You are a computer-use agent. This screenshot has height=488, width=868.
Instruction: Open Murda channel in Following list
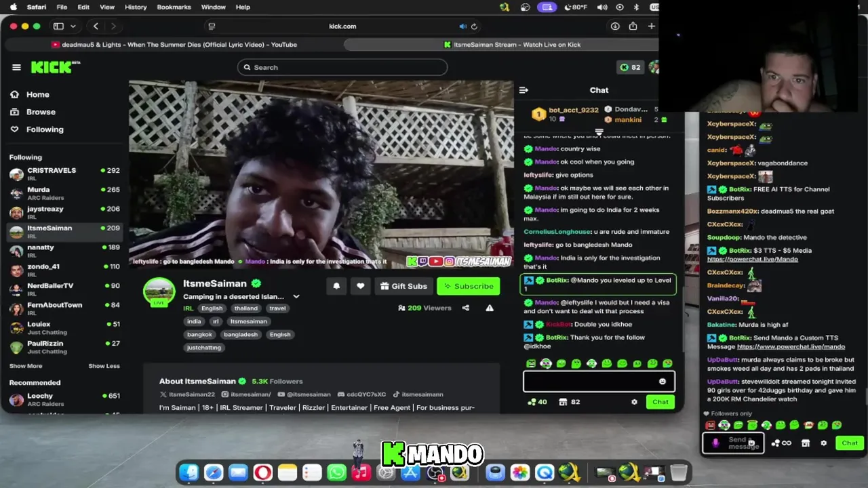click(x=64, y=193)
